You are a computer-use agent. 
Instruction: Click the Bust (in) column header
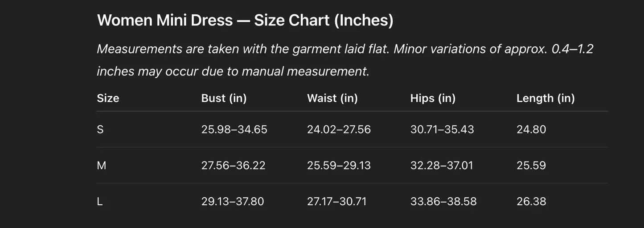(x=224, y=98)
